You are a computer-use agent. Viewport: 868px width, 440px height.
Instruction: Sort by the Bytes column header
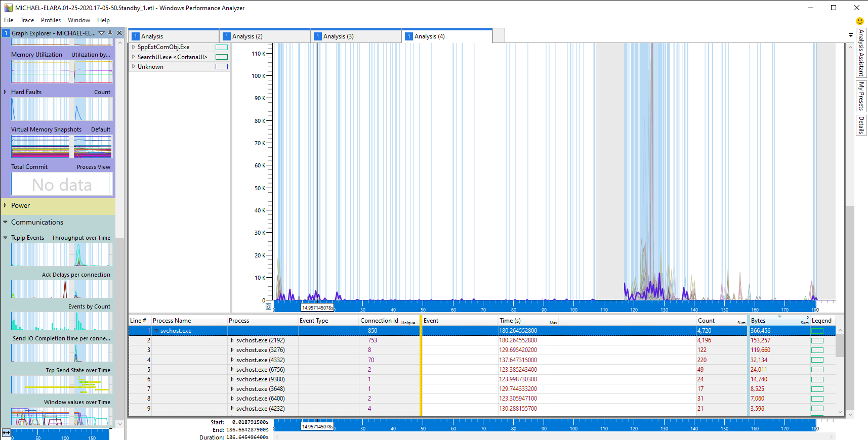pos(779,321)
